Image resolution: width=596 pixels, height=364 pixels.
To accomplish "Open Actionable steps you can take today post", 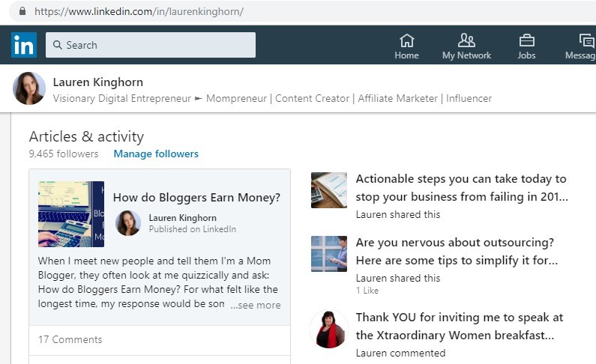I will [x=462, y=187].
